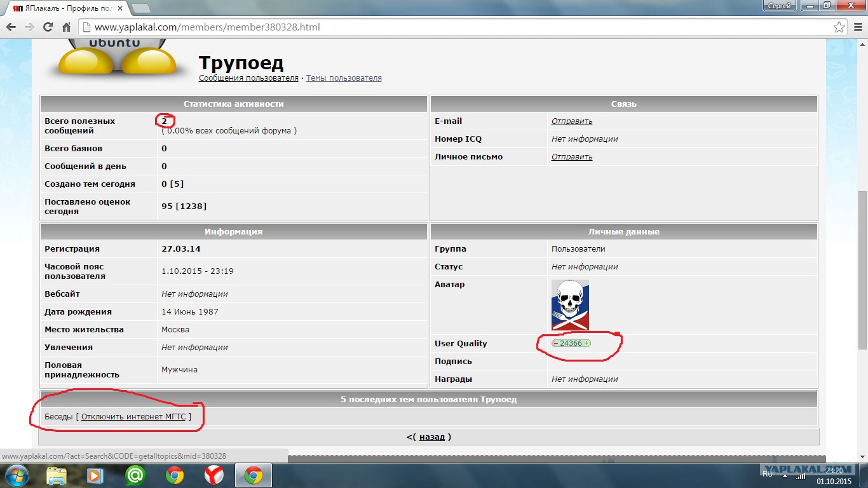
Task: Open Windows Explorer folder in the taskbar
Action: pos(57,475)
